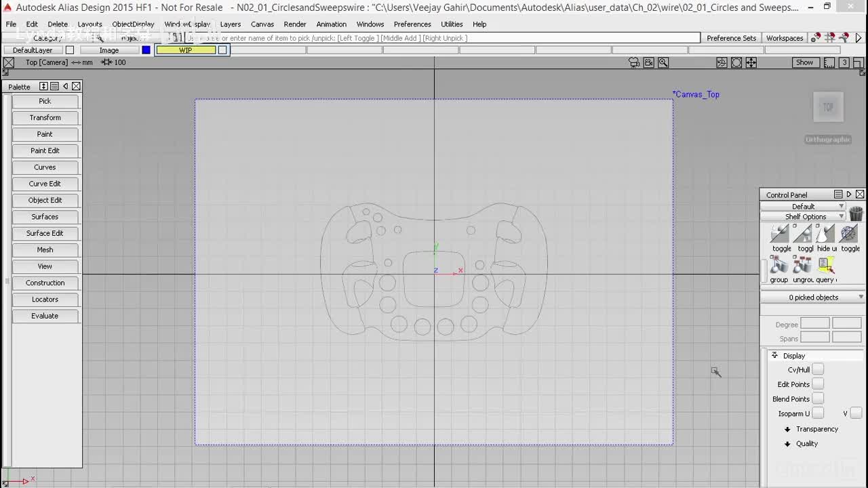The image size is (868, 488).
Task: Toggle the Cv/Hull checkbox
Action: [x=818, y=369]
